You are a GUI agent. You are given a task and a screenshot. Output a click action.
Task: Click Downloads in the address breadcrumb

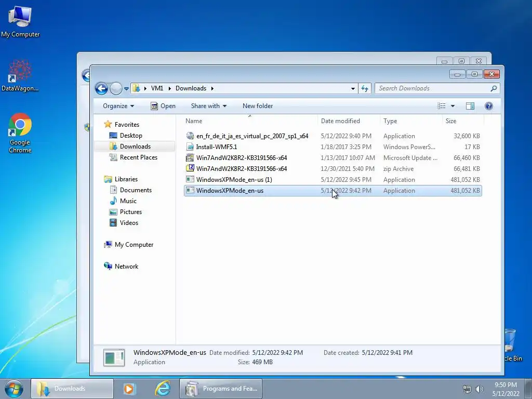(x=191, y=88)
